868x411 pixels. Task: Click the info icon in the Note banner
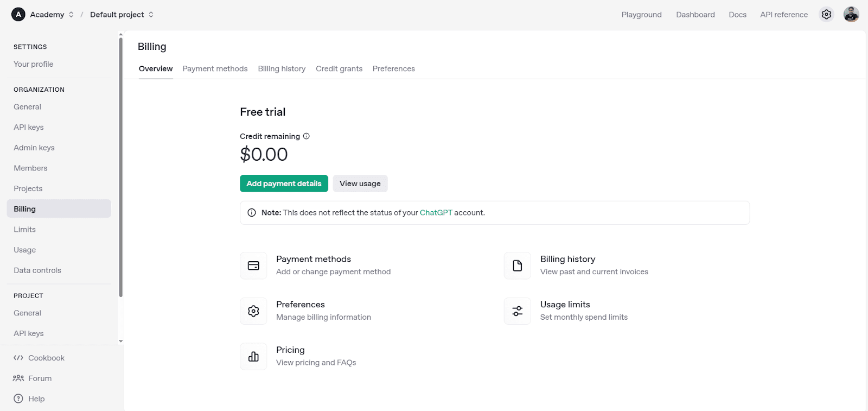point(252,213)
